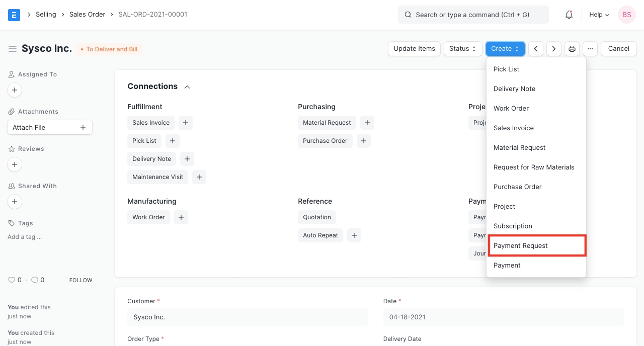The image size is (644, 346).
Task: Close the Create dropdown button
Action: coord(505,49)
